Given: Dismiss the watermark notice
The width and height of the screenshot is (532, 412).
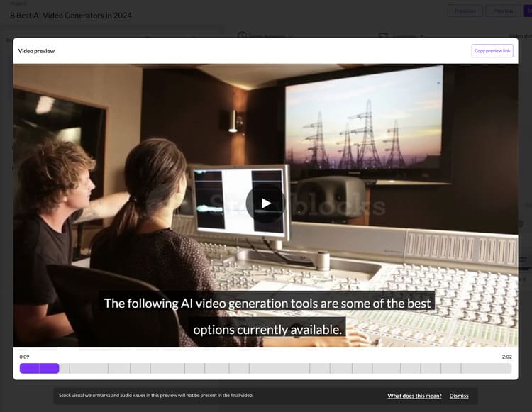Looking at the screenshot, I should [x=459, y=396].
